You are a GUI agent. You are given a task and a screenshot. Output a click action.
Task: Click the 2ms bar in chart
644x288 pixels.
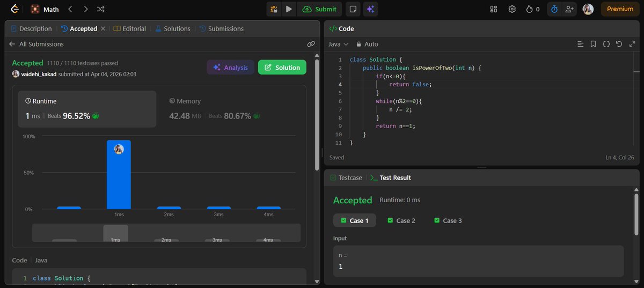169,208
